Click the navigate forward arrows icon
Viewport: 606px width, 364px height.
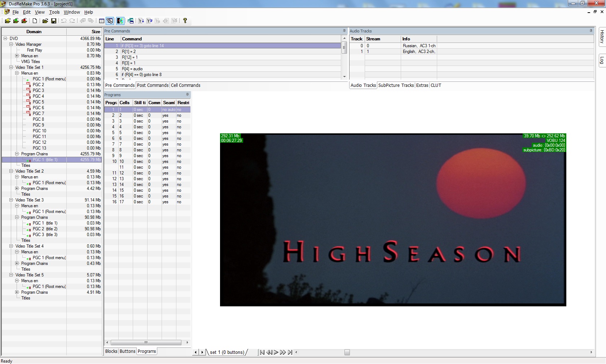coord(91,21)
